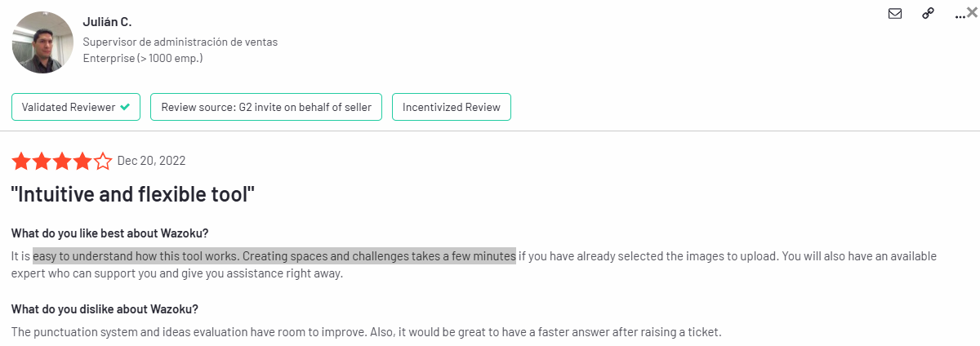Open Julián C.'s profile photo
The image size is (980, 346).
click(42, 42)
